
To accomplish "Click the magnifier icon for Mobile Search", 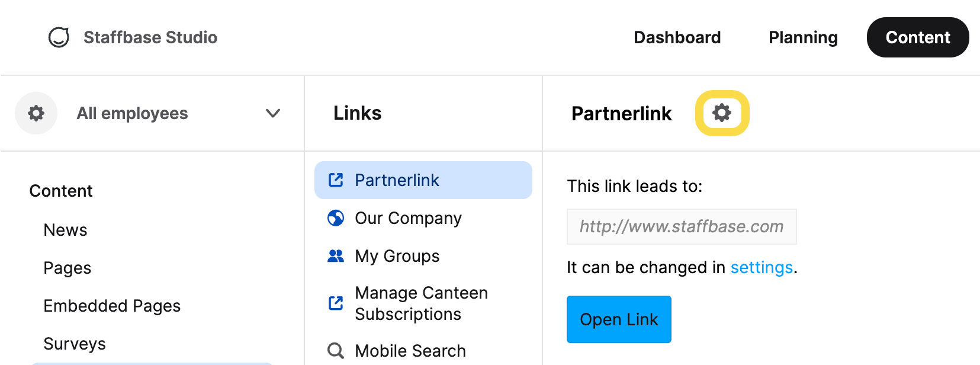I will click(x=336, y=351).
